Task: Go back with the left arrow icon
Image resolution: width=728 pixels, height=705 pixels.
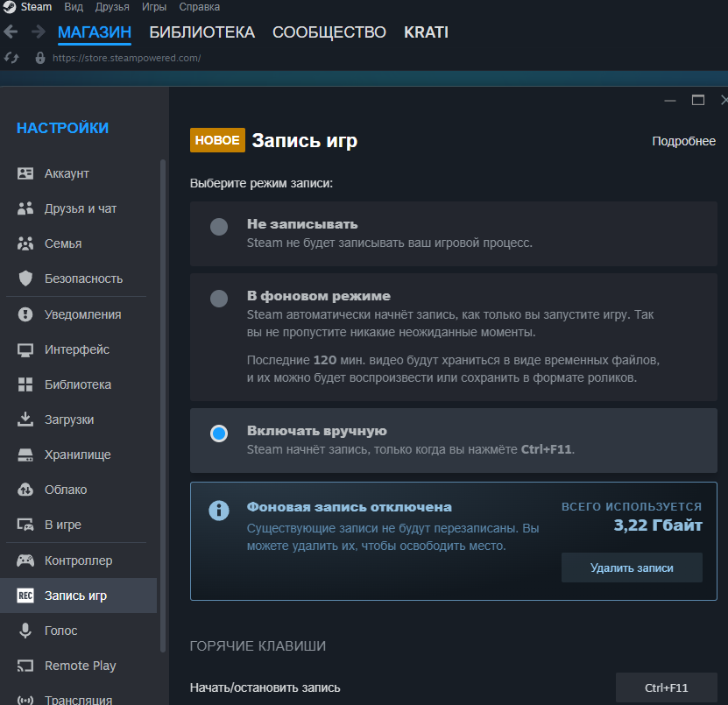Action: tap(11, 32)
